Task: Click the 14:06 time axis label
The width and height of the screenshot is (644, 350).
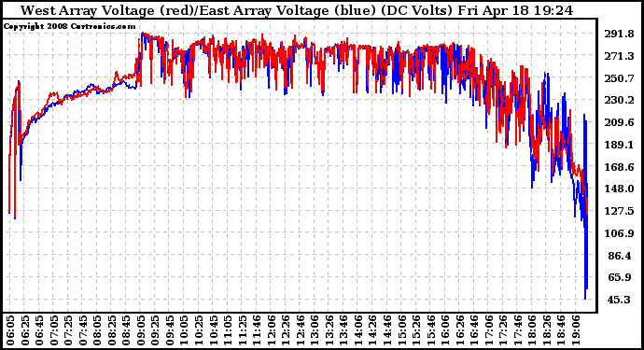Action: point(358,330)
